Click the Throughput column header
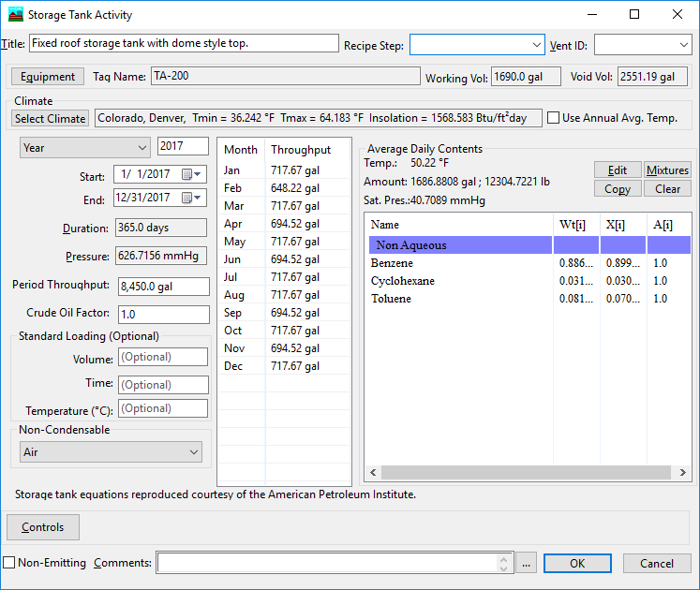Screen dimensions: 700x590 pyautogui.click(x=307, y=150)
